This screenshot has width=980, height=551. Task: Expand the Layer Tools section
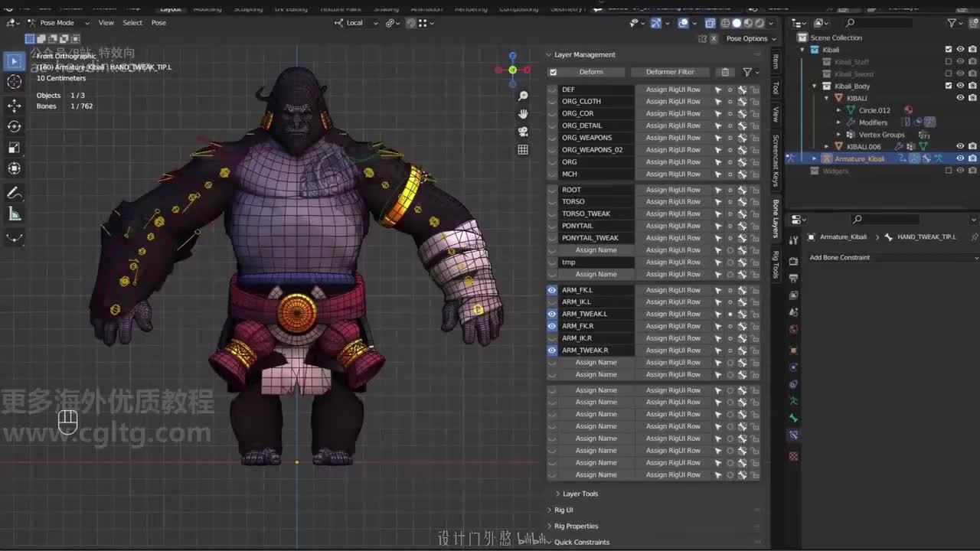click(x=580, y=494)
